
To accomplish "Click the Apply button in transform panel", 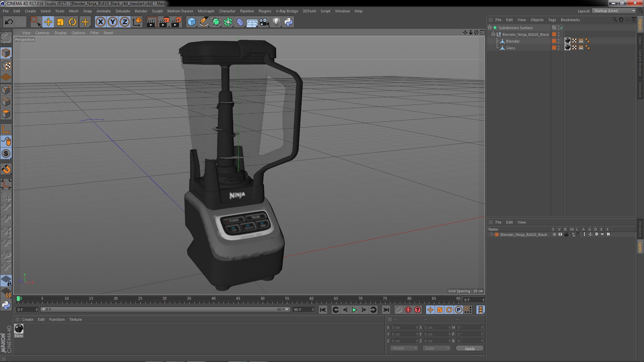I will [469, 348].
